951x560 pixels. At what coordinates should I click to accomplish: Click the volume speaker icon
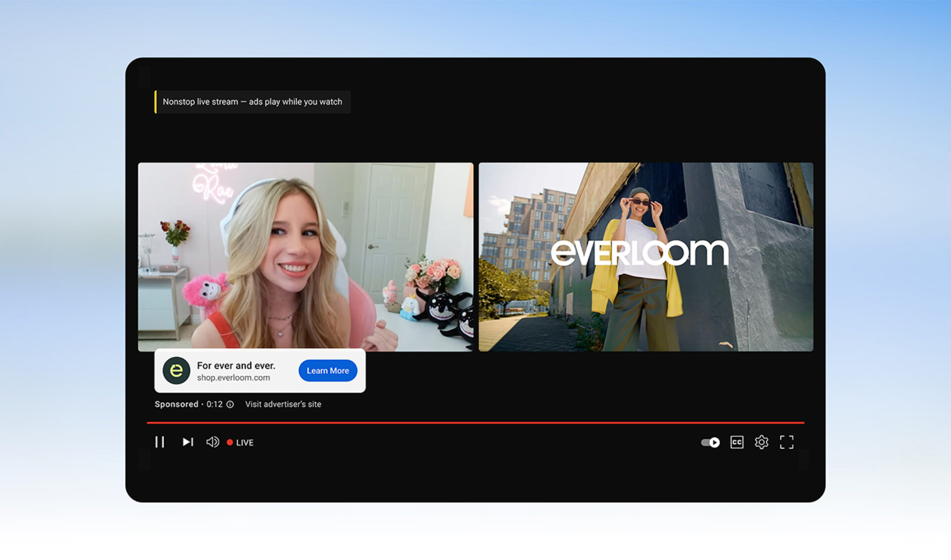(x=213, y=442)
